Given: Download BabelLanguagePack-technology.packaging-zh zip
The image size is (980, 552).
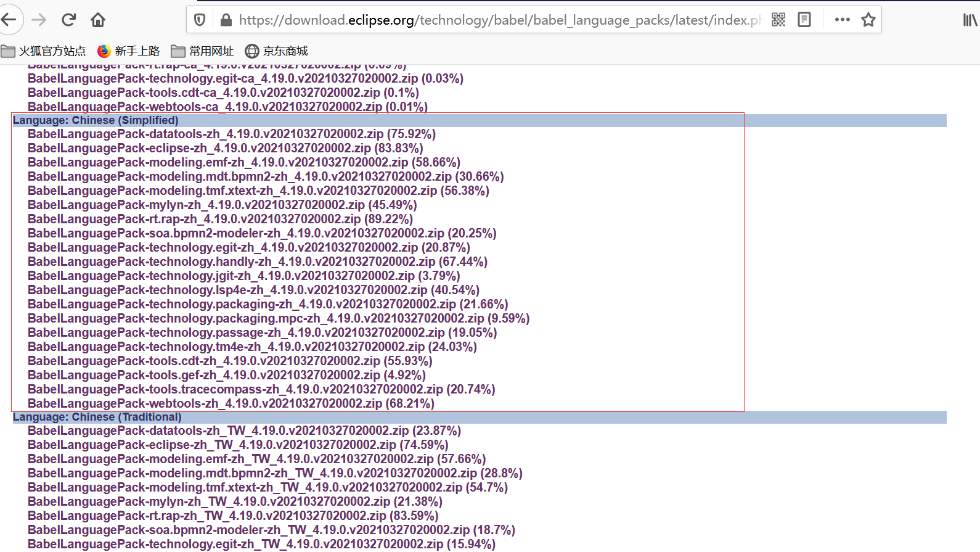Looking at the screenshot, I should [268, 304].
